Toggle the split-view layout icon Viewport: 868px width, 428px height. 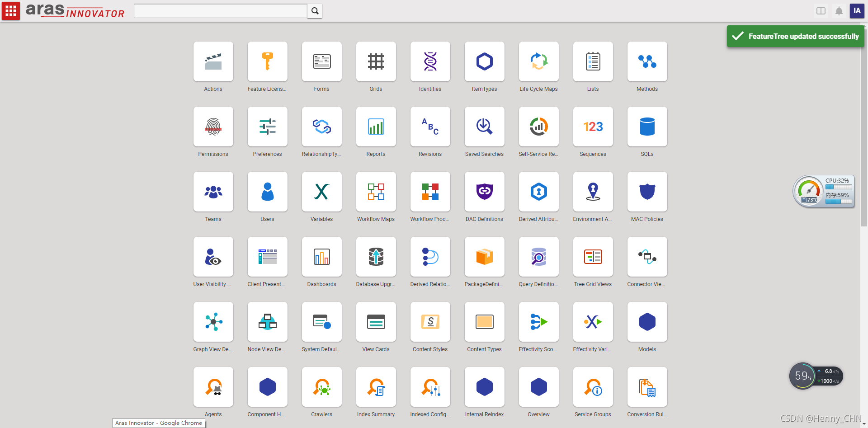(821, 11)
